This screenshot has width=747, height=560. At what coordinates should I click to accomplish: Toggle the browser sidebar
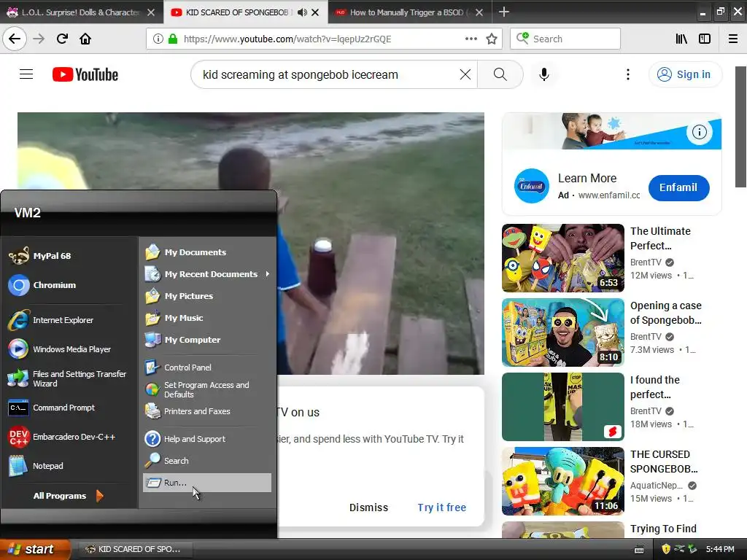[x=705, y=39]
